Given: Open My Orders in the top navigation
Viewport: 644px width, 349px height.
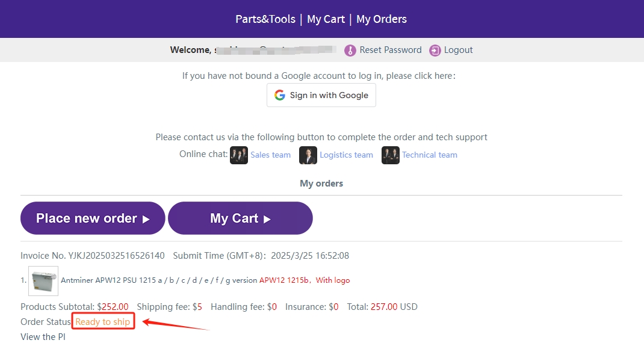Looking at the screenshot, I should [382, 19].
